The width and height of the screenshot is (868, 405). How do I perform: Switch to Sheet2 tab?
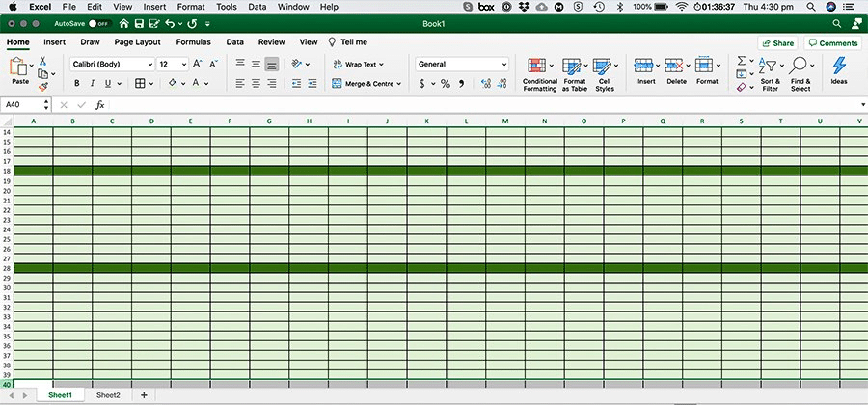pos(108,395)
